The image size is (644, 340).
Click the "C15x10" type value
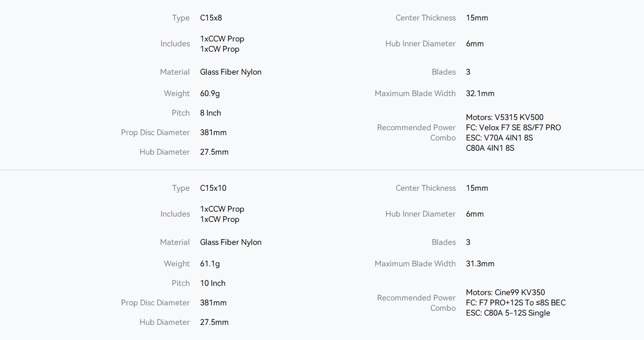[x=213, y=188]
